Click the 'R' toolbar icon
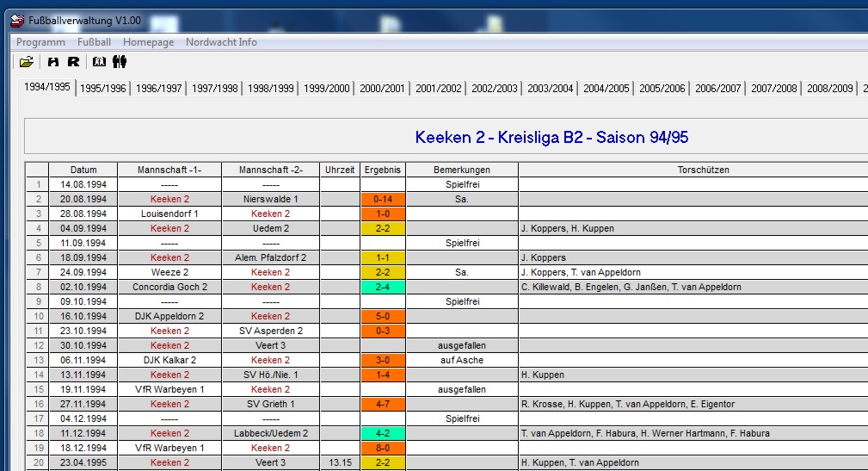The height and width of the screenshot is (471, 868). click(73, 61)
